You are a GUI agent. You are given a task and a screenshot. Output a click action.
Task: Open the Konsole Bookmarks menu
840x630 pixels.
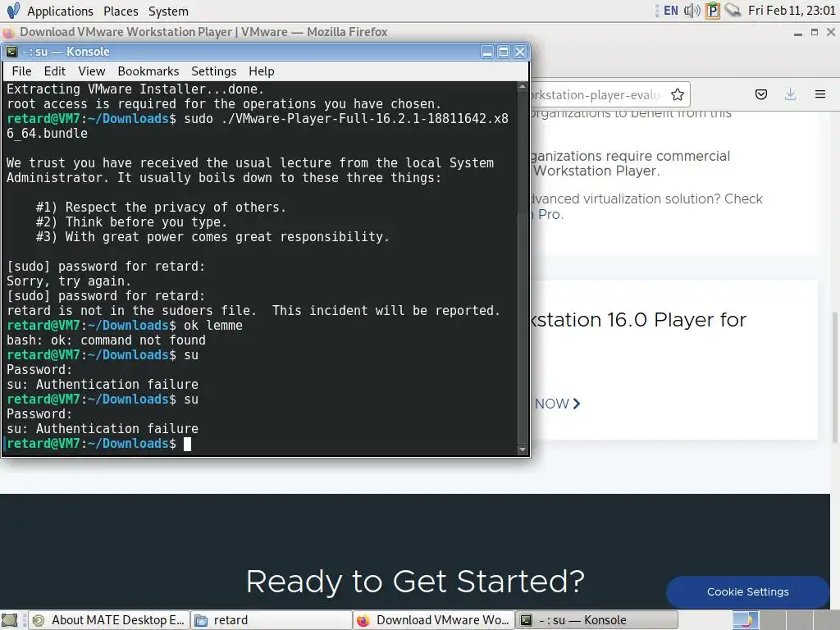pyautogui.click(x=148, y=71)
